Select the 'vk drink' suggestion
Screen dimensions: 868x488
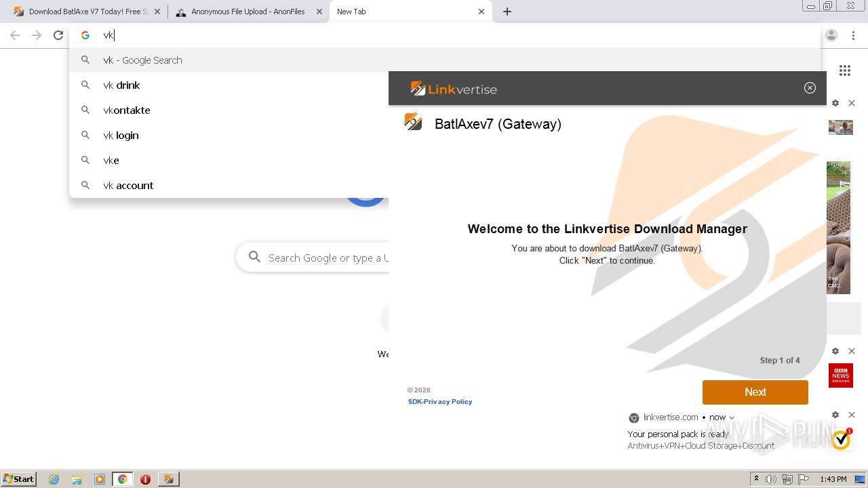(229, 85)
